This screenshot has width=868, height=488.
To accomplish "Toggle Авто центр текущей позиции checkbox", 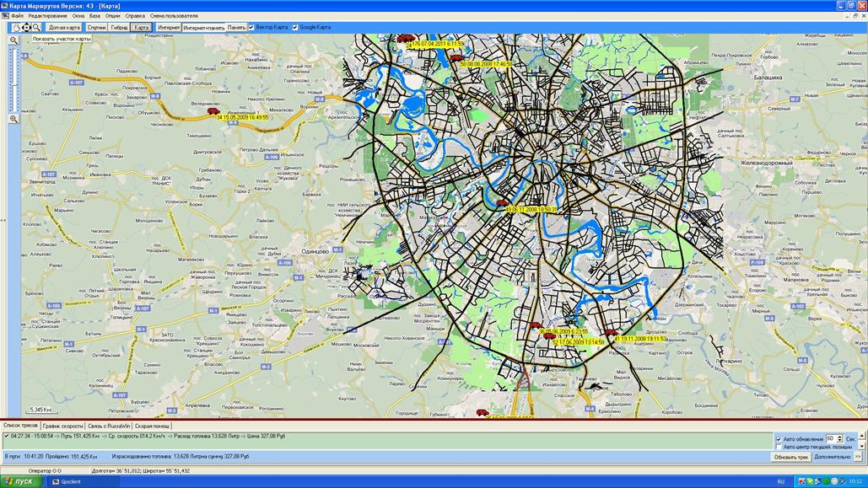I will pyautogui.click(x=779, y=447).
